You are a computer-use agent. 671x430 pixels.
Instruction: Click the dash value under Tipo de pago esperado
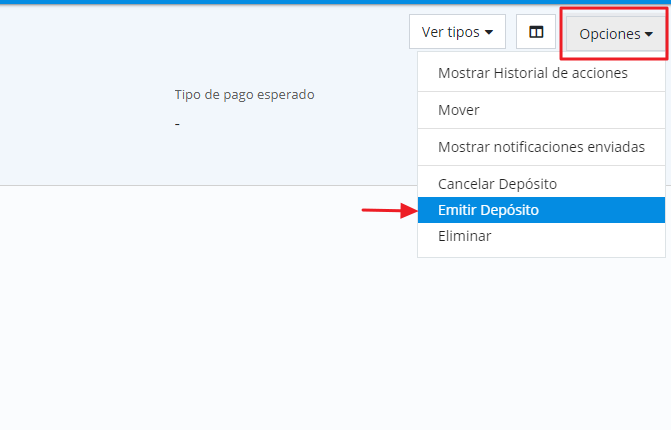[x=177, y=124]
